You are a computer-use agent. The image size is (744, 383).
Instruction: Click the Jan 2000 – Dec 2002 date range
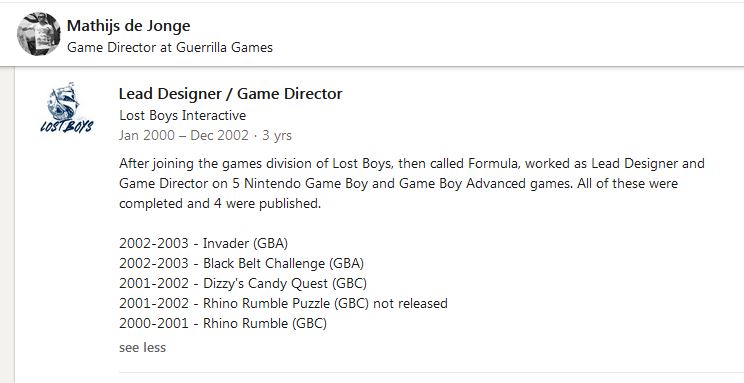click(184, 136)
